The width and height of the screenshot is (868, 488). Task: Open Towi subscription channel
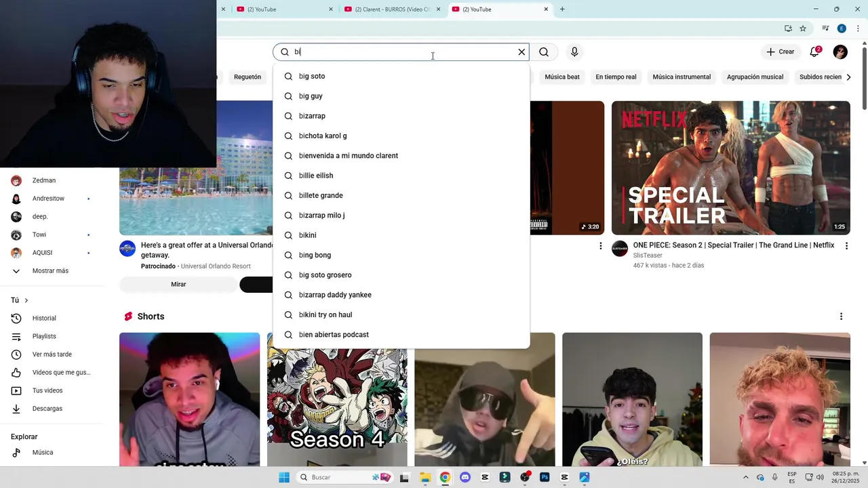pyautogui.click(x=51, y=235)
